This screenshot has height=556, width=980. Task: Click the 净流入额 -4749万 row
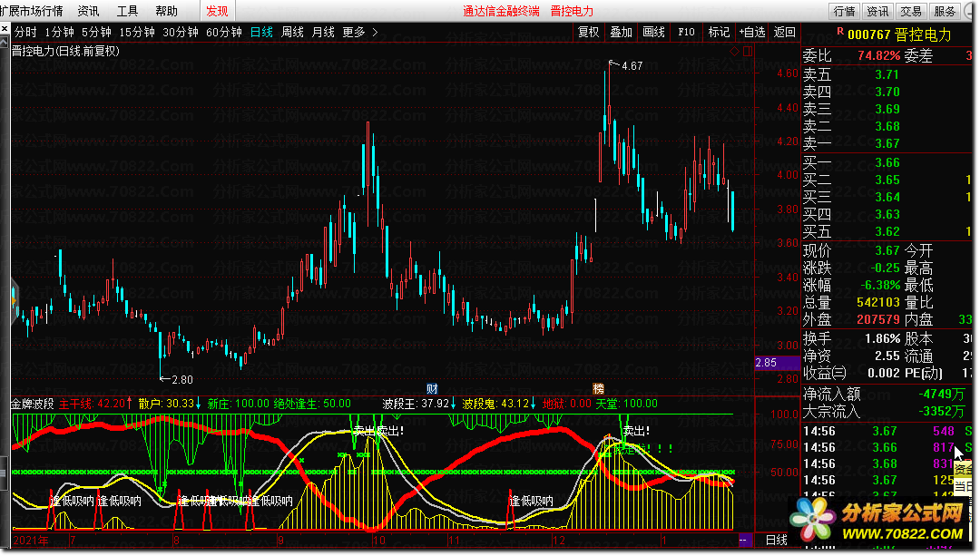(x=887, y=394)
